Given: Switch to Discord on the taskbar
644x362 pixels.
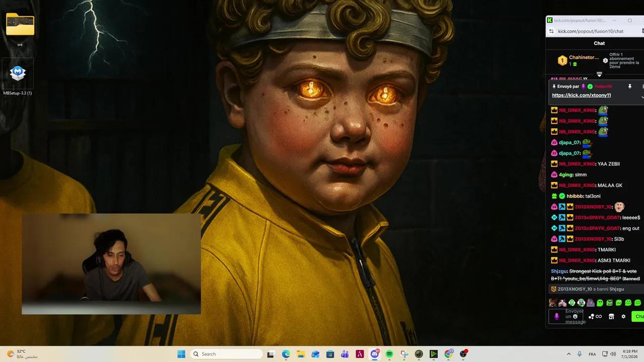Looking at the screenshot, I should coord(375,354).
